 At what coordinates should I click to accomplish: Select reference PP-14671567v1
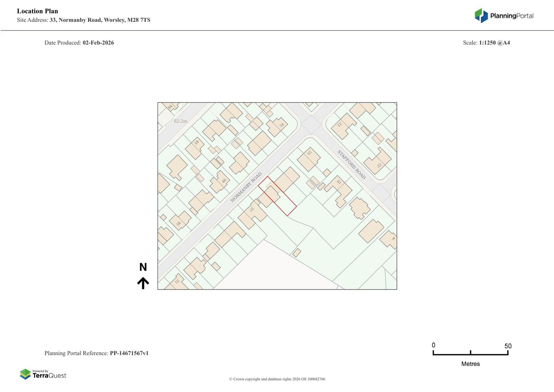(x=129, y=353)
